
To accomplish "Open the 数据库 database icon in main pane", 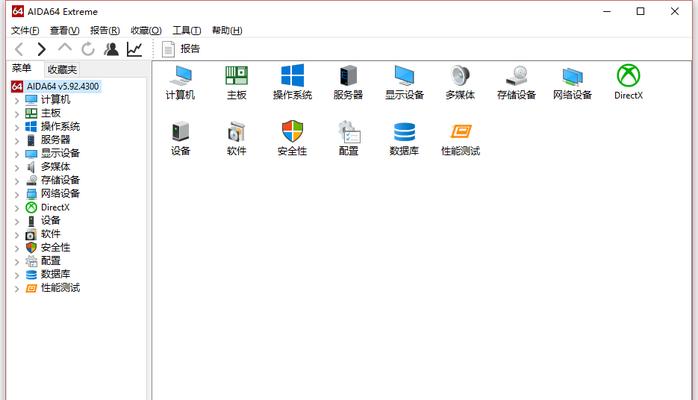I will coord(404,138).
